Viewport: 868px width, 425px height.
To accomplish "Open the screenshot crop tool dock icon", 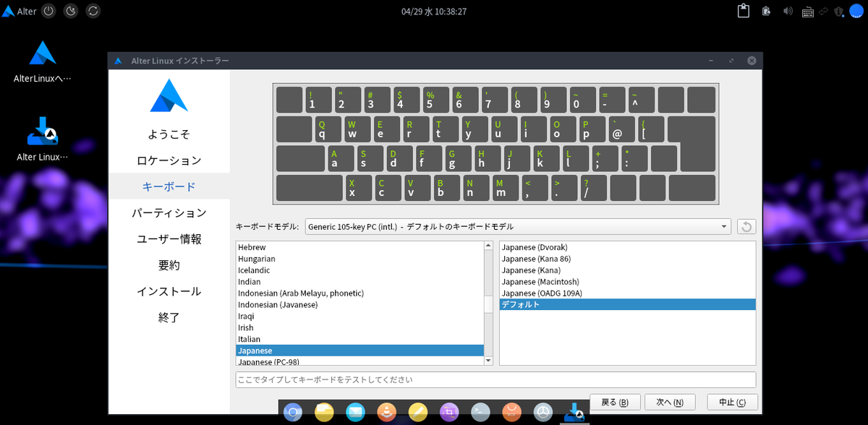I will click(x=449, y=413).
